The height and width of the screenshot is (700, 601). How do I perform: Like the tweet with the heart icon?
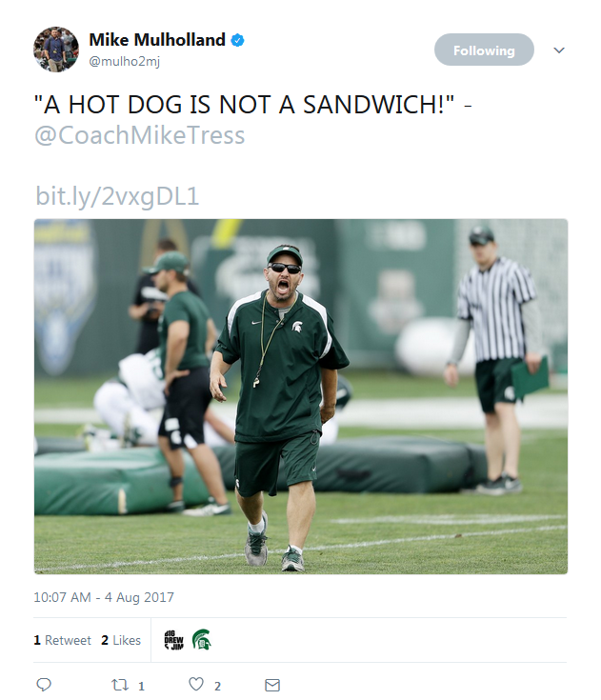coord(196,685)
